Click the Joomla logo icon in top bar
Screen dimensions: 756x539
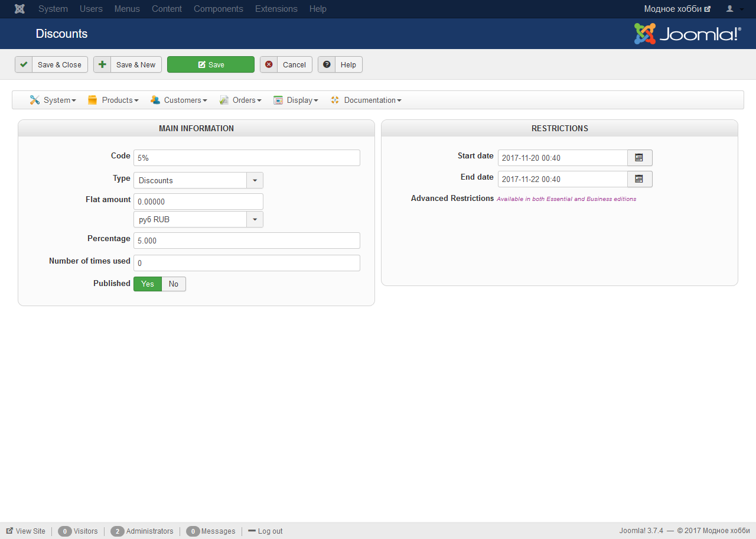[19, 9]
